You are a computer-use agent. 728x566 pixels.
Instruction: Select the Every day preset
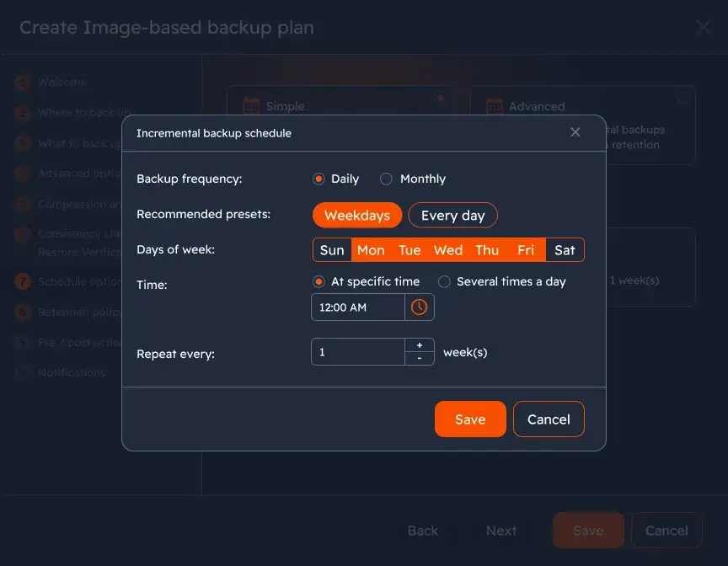(x=452, y=215)
